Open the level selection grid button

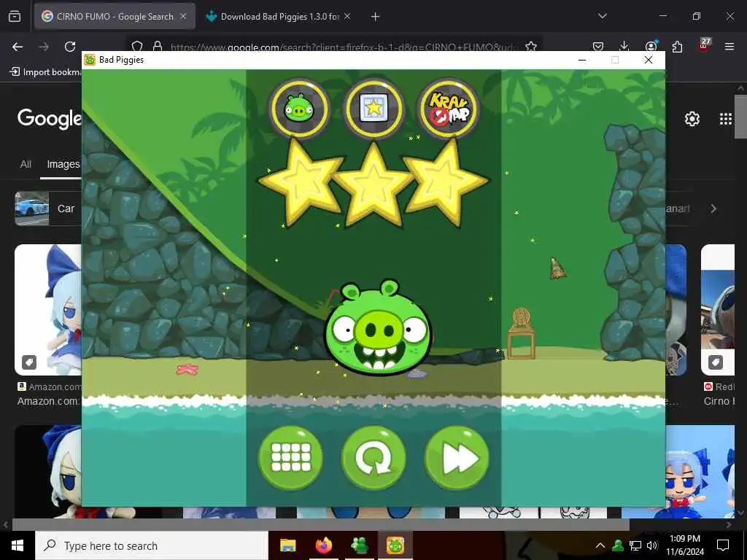[x=290, y=458]
